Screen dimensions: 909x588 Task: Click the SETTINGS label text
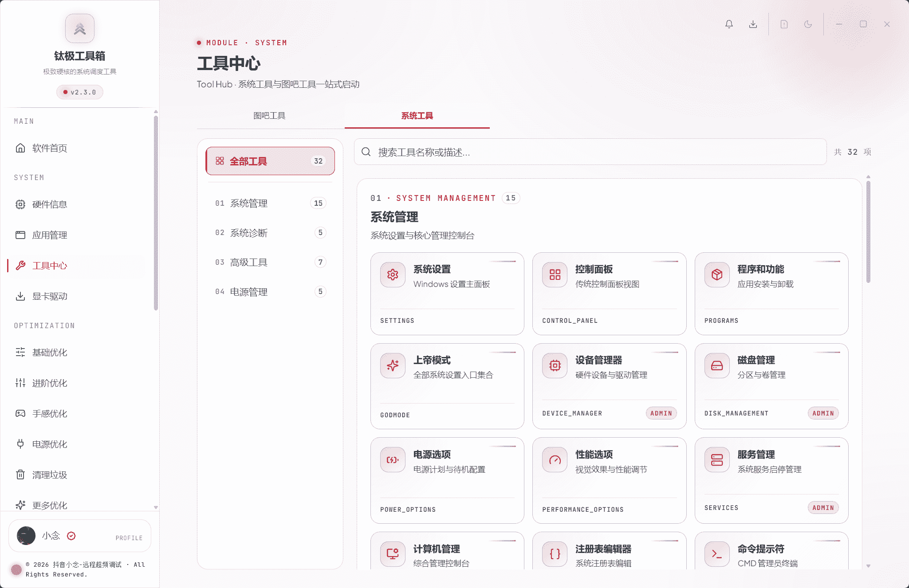397,321
